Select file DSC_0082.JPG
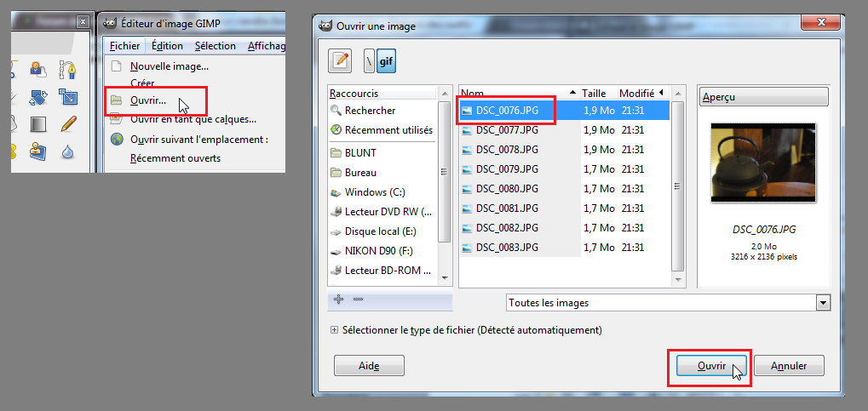 pos(564,227)
